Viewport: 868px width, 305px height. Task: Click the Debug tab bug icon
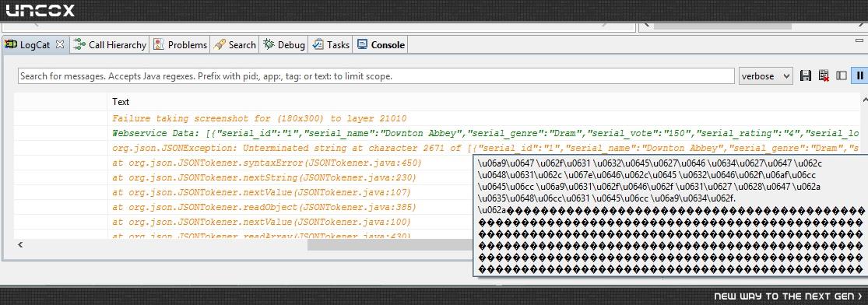pos(269,45)
